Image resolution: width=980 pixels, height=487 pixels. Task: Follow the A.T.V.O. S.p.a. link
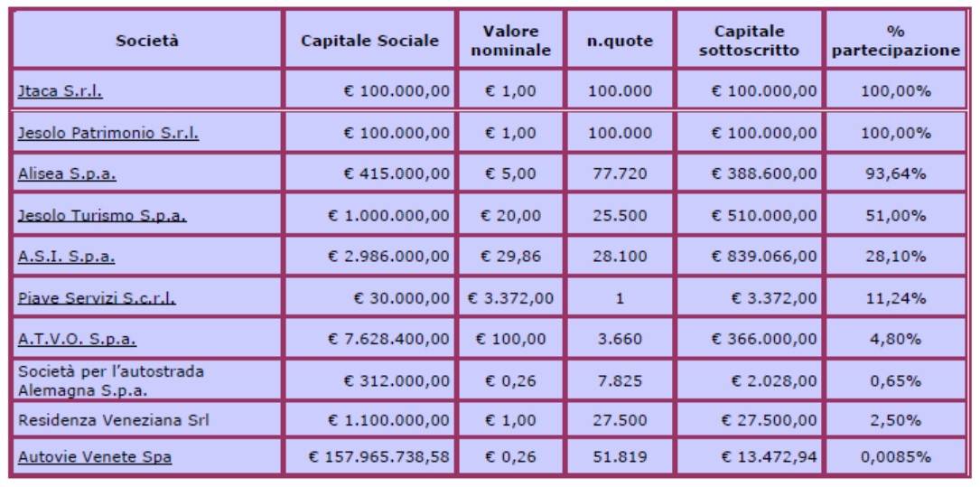point(77,340)
